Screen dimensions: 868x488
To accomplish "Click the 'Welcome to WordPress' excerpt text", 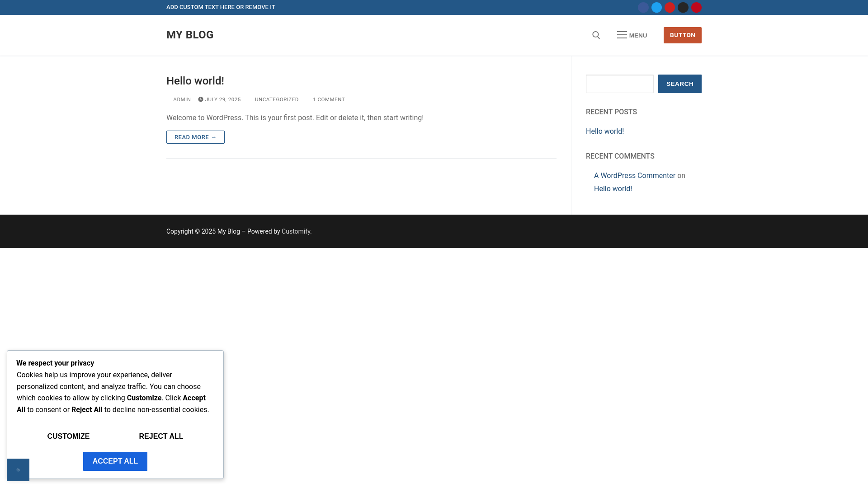I will click(x=295, y=118).
